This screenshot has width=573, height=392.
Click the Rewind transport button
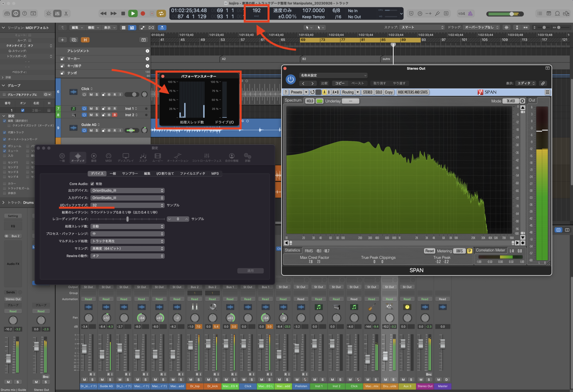[103, 13]
